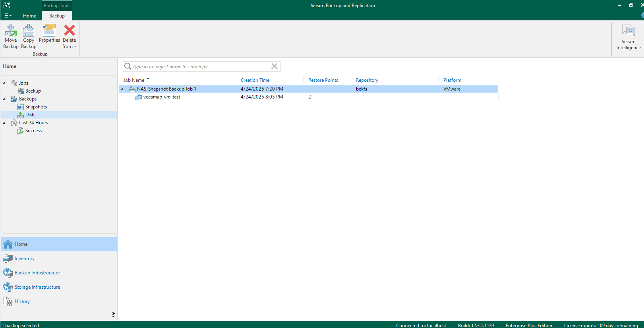
Task: Click the Move Backup ribbon icon
Action: pyautogui.click(x=11, y=30)
